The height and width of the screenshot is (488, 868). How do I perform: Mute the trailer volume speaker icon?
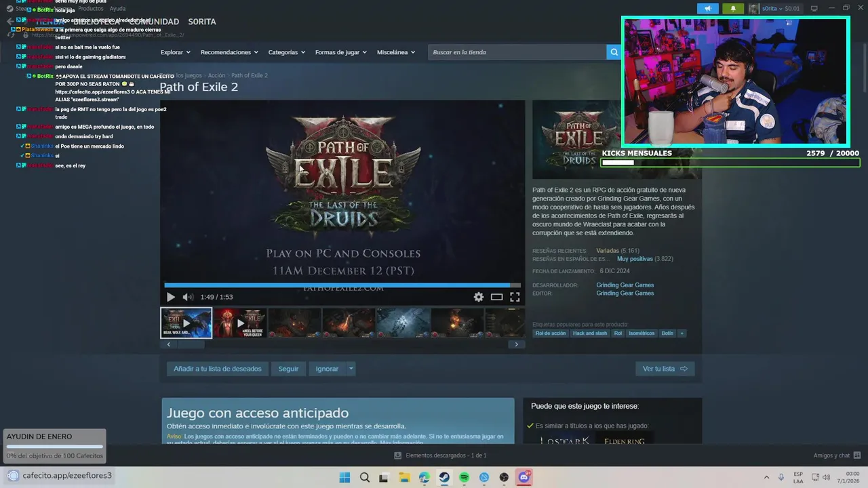click(x=188, y=297)
